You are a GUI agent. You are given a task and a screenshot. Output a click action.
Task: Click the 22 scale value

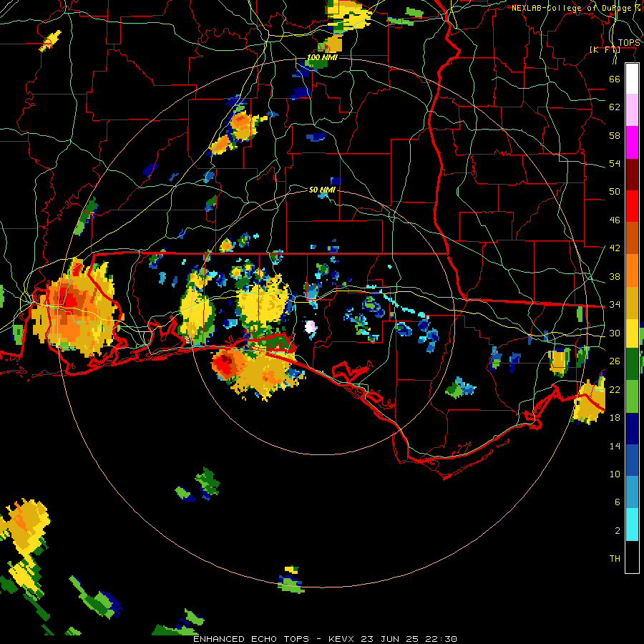615,390
